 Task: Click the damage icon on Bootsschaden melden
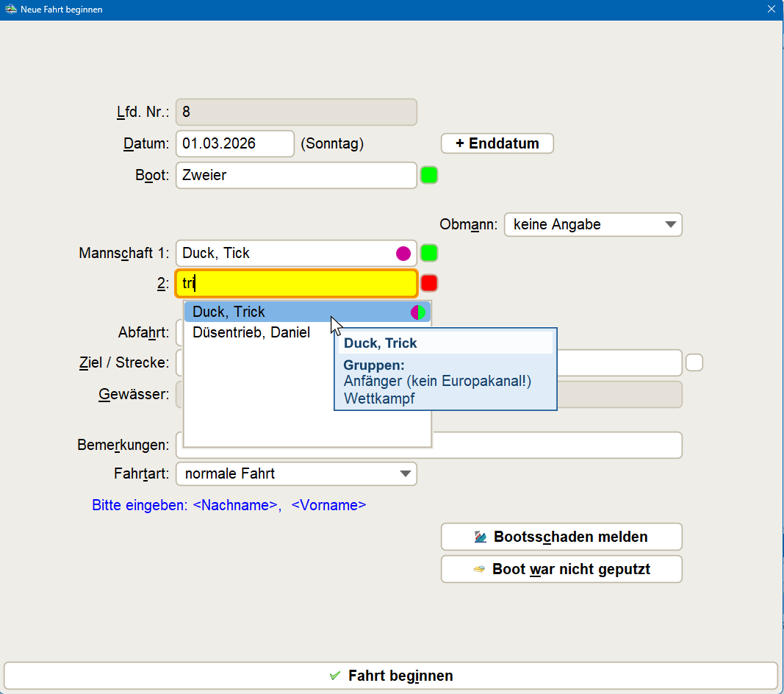[x=481, y=537]
